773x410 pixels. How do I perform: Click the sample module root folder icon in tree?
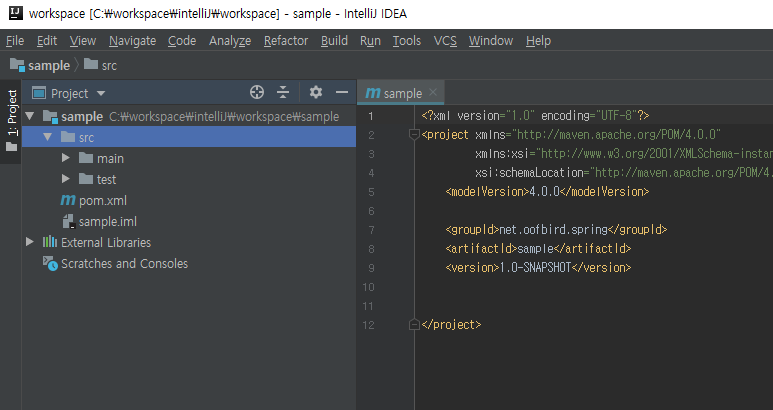coord(50,117)
